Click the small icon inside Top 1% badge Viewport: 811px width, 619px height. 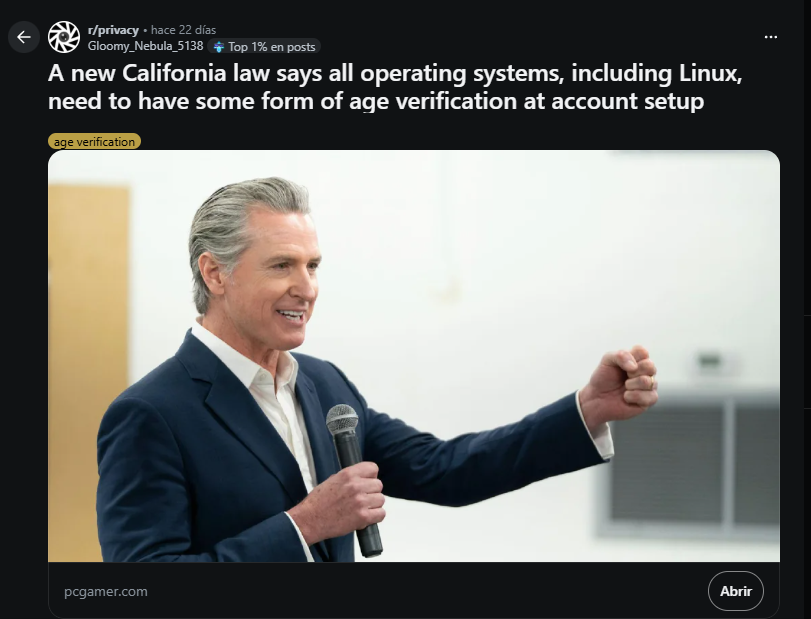click(219, 47)
